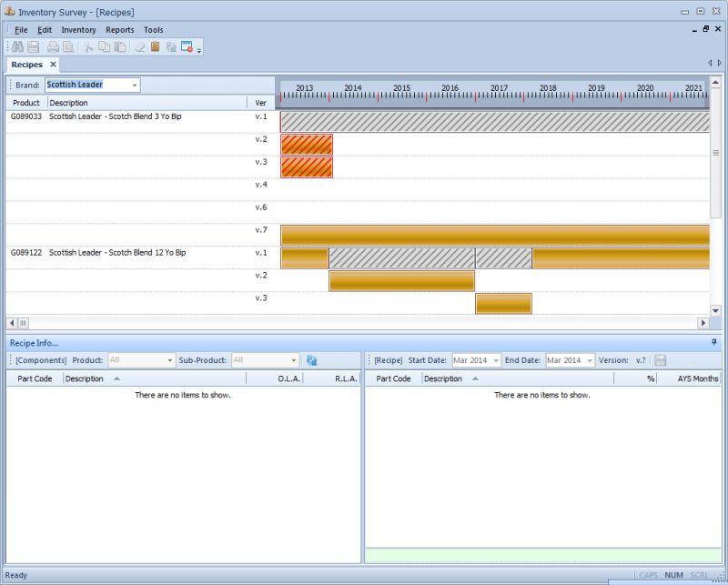Open the Inventory menu
The image size is (728, 585).
79,29
